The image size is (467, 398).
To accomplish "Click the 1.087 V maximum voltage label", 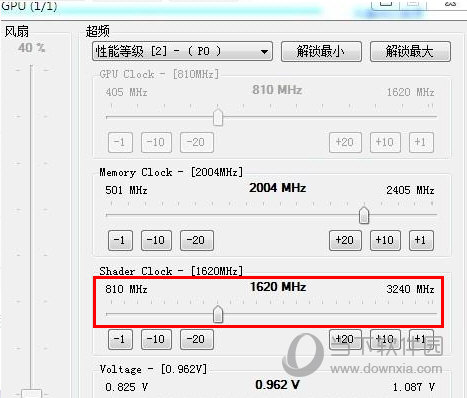I will point(414,387).
